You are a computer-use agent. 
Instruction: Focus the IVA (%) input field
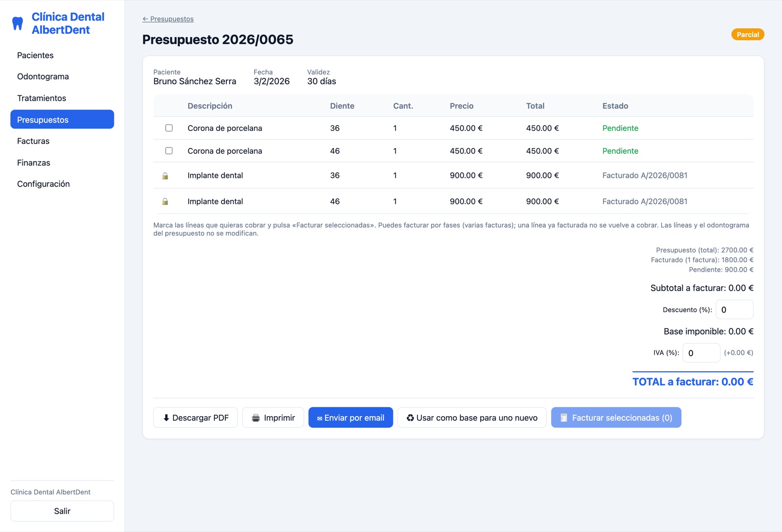[x=701, y=353]
